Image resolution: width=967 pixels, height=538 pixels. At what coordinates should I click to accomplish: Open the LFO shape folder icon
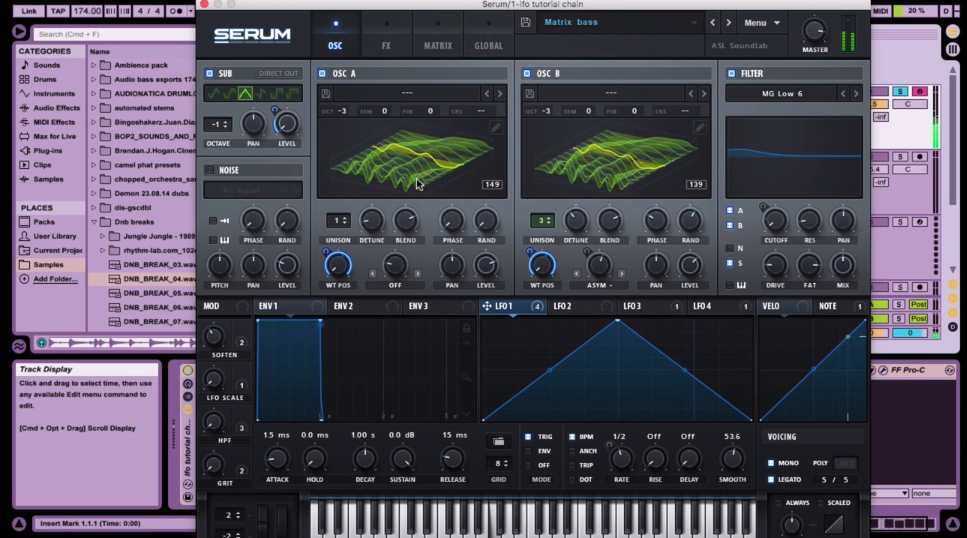pos(498,441)
